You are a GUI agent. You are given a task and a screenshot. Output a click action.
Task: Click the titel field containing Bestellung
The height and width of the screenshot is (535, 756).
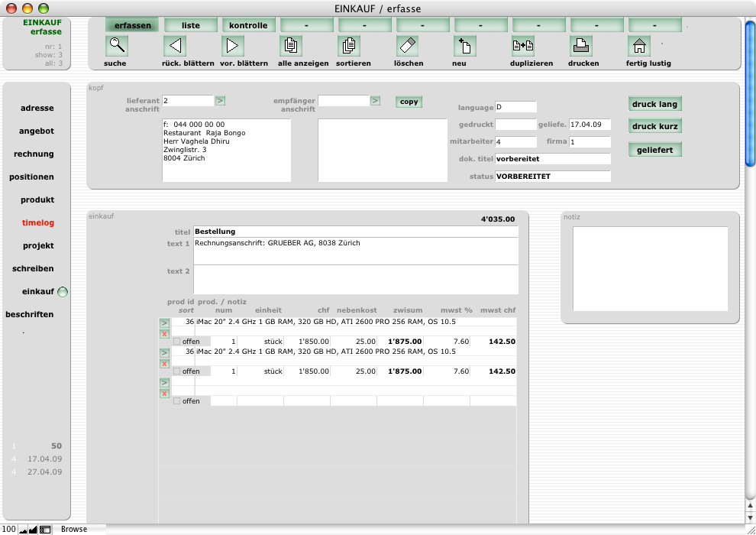tap(355, 231)
